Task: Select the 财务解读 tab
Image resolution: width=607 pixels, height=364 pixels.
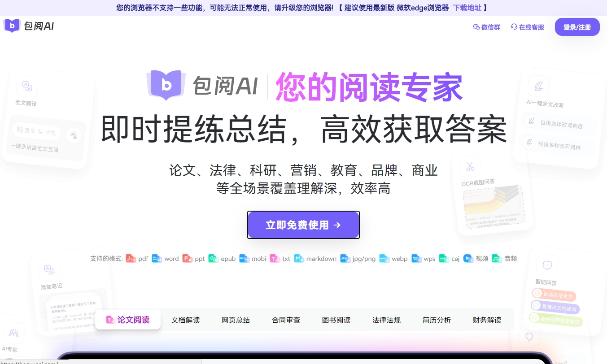Action: pos(487,320)
